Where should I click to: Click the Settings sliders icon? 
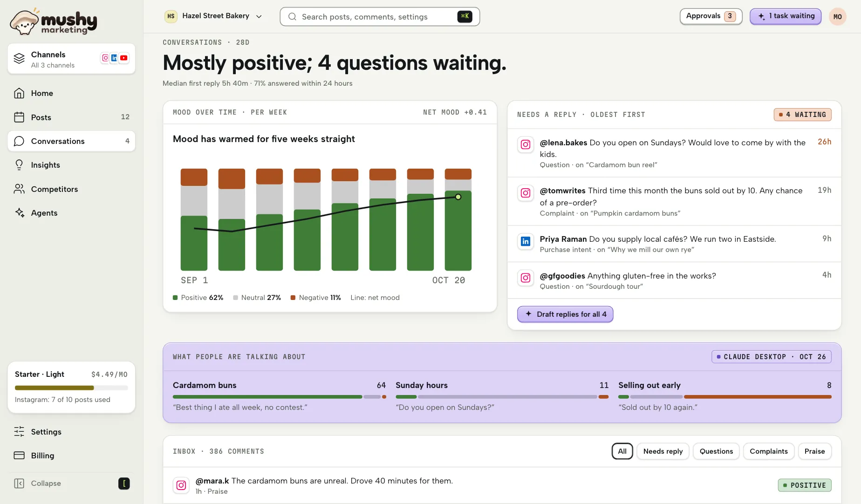pyautogui.click(x=19, y=432)
